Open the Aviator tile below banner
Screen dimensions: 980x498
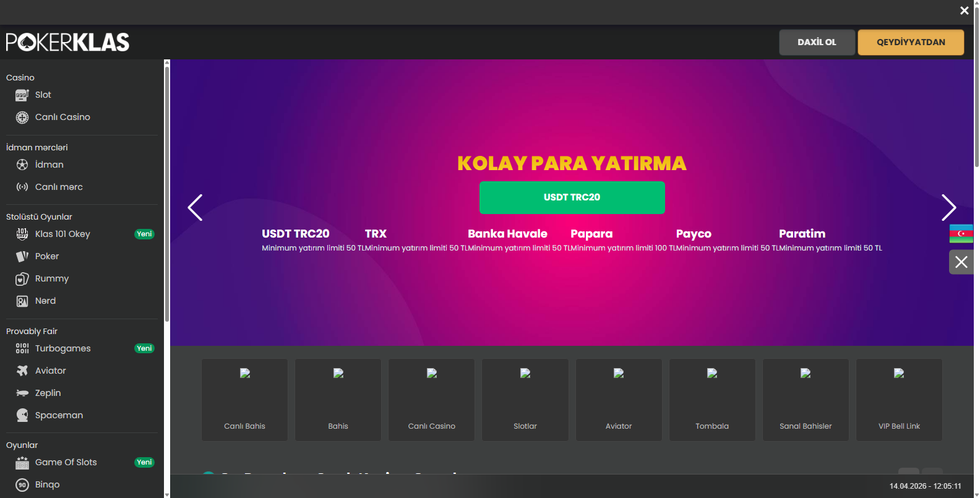pyautogui.click(x=619, y=400)
